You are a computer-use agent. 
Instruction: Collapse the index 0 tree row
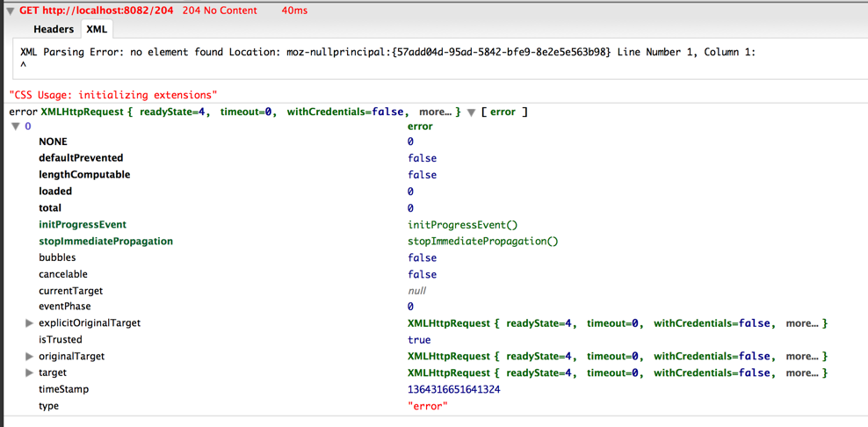[x=15, y=127]
